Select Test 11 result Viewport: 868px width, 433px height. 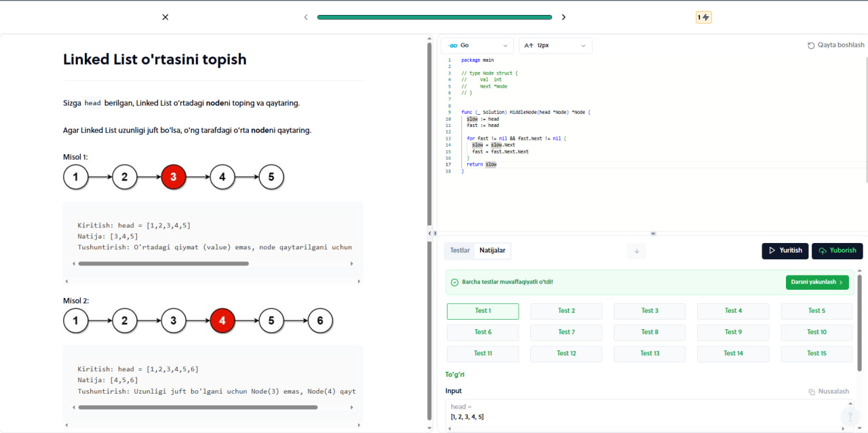(x=483, y=354)
